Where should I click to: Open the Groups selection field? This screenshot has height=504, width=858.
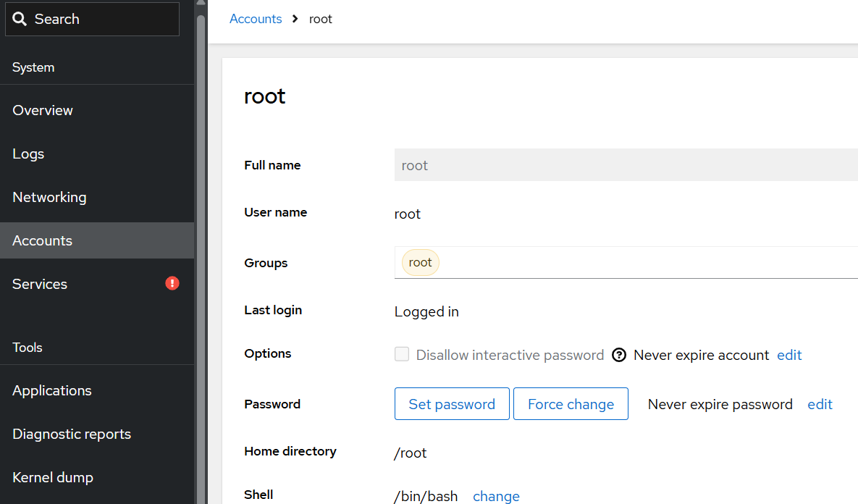coord(579,262)
